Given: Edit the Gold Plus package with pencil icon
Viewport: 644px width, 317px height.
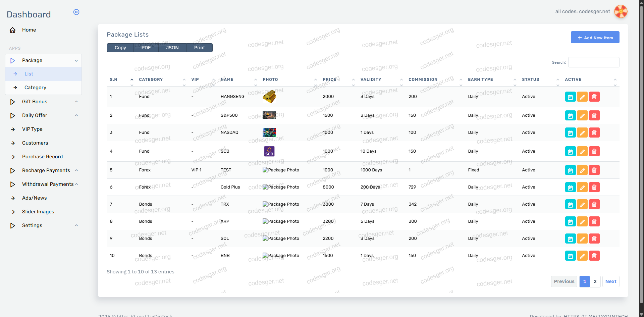Looking at the screenshot, I should click(x=582, y=188).
